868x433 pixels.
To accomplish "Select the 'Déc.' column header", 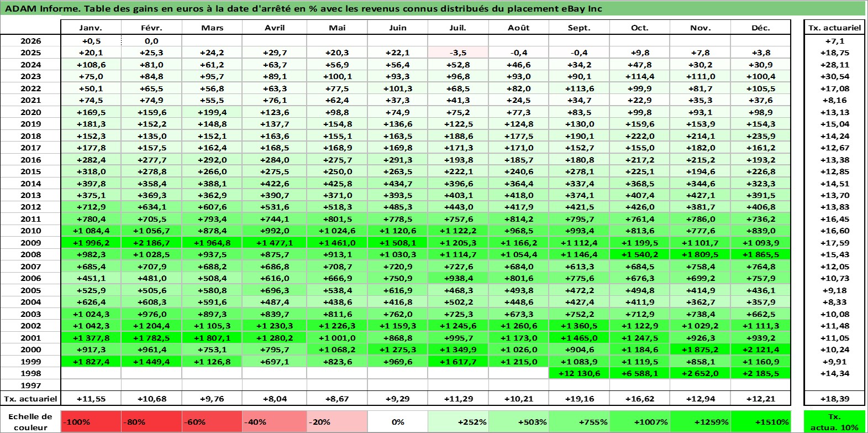I will coord(761,28).
